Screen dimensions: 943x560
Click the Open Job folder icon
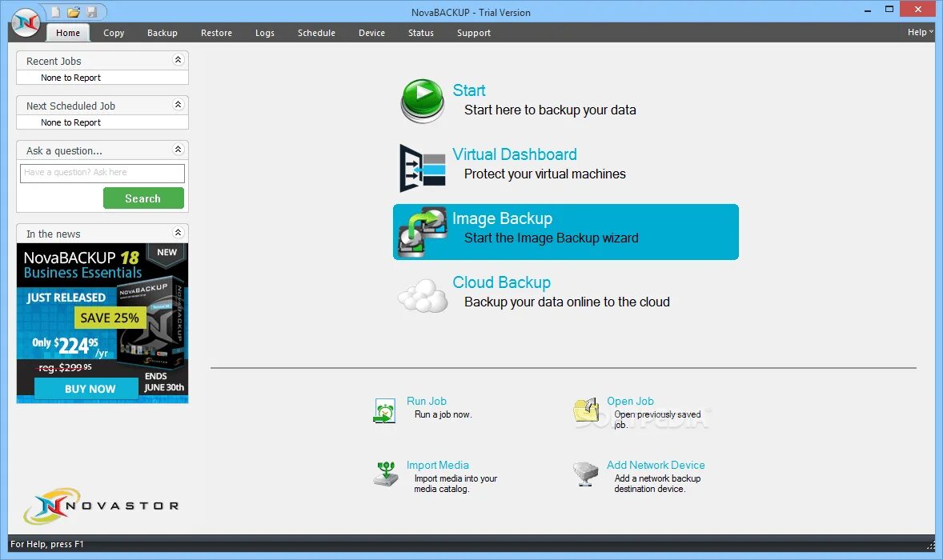point(586,410)
